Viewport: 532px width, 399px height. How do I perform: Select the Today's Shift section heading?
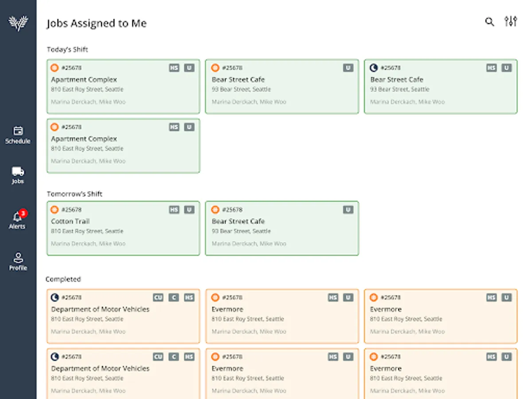point(67,50)
